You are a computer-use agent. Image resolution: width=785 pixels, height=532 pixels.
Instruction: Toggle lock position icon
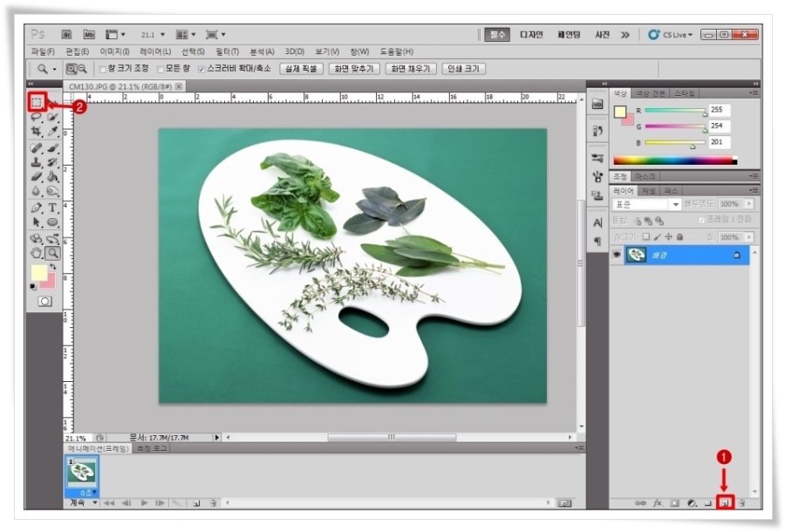pyautogui.click(x=668, y=236)
